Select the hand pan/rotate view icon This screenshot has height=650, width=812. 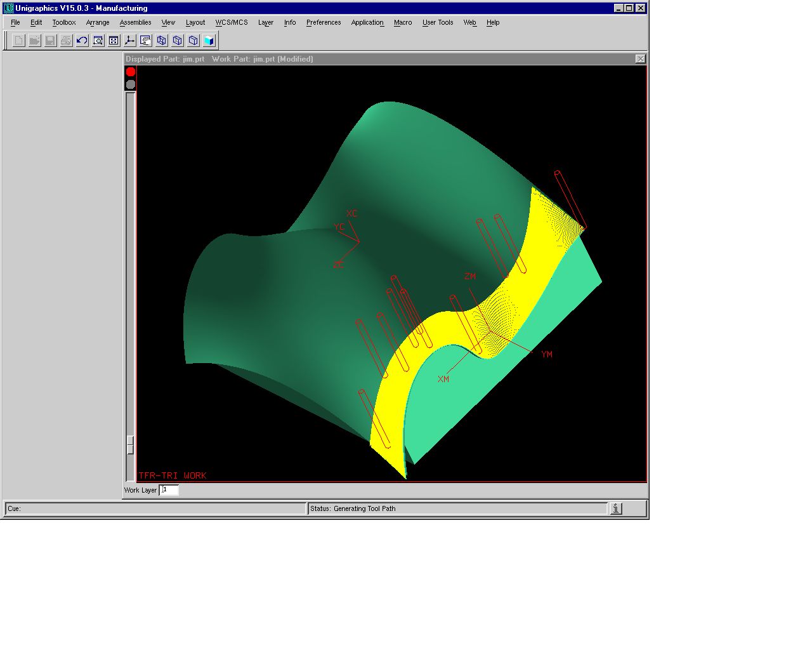pos(145,41)
